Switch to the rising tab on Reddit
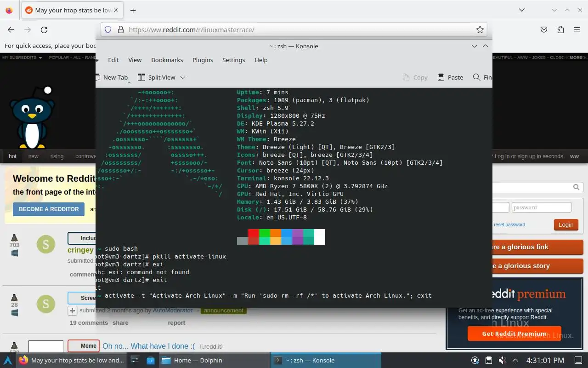Screen dimensions: 588x368 click(57, 156)
